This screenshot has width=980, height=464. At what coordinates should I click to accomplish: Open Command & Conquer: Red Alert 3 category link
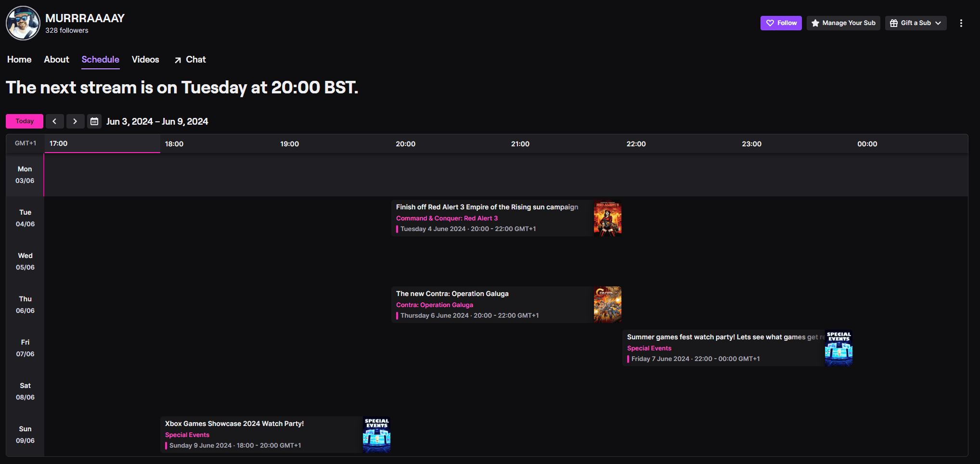point(447,219)
